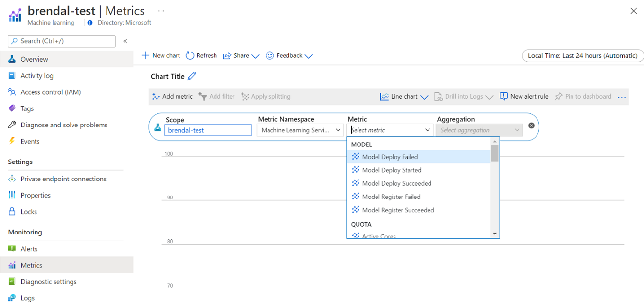Click the Alerts icon in Monitoring

point(12,249)
